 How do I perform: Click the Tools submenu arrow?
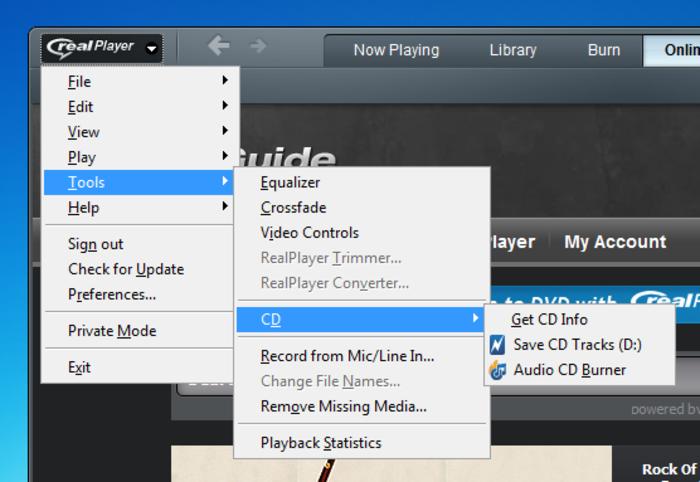click(225, 181)
